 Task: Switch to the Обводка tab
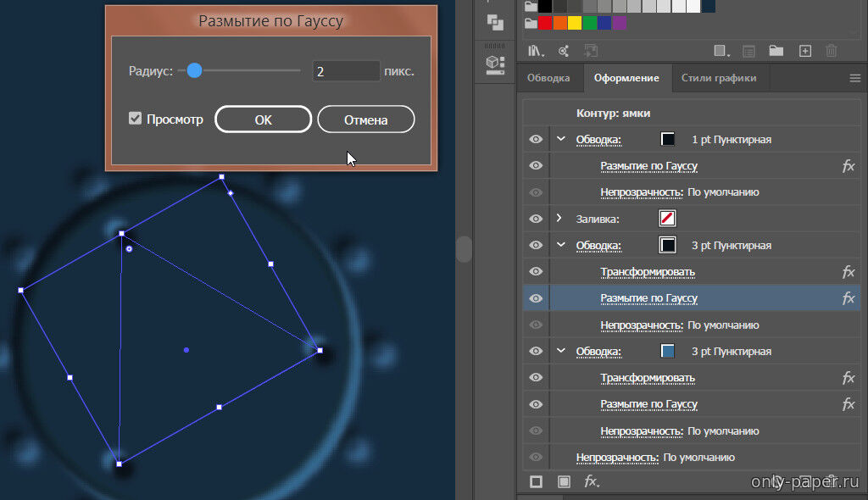click(x=548, y=78)
